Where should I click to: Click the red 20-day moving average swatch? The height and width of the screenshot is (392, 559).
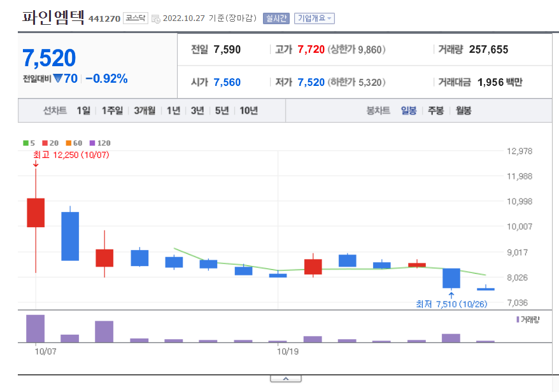click(x=45, y=143)
